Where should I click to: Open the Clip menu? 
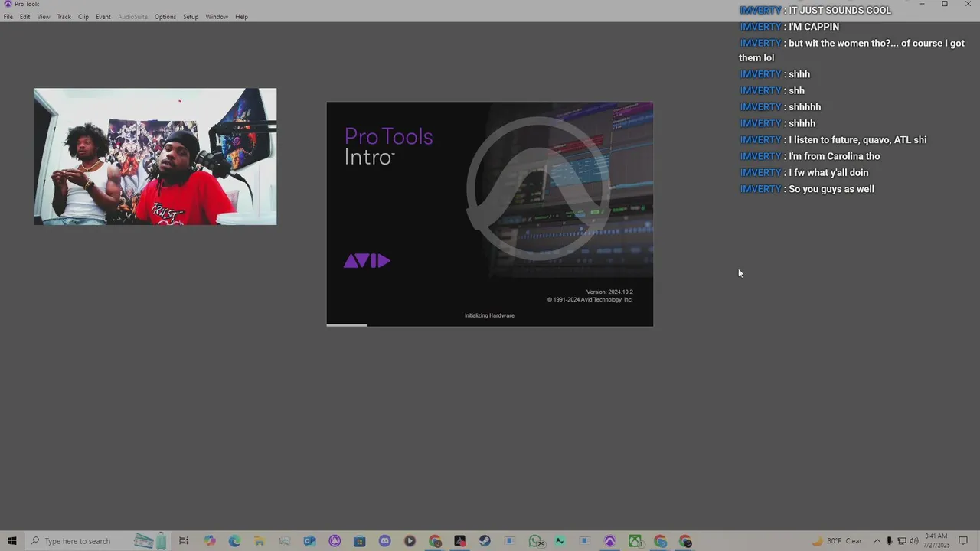point(83,17)
